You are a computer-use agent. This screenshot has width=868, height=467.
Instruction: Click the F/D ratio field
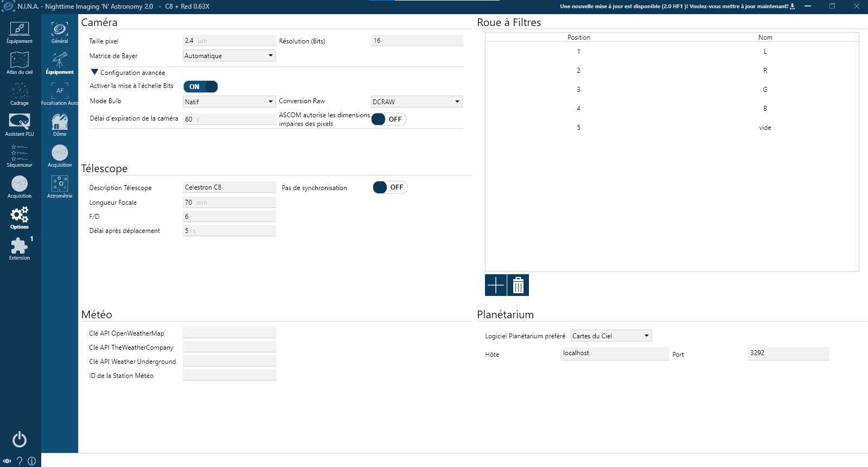click(x=229, y=217)
